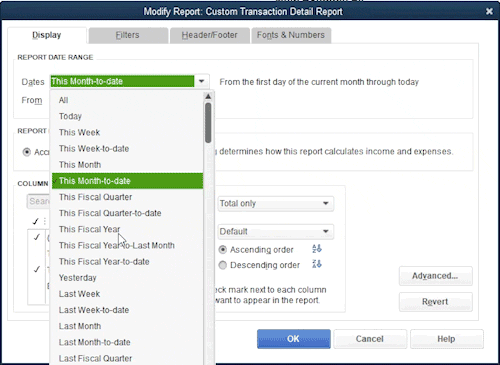Pick Last Month-to-date option
The width and height of the screenshot is (500, 365).
pos(127,343)
